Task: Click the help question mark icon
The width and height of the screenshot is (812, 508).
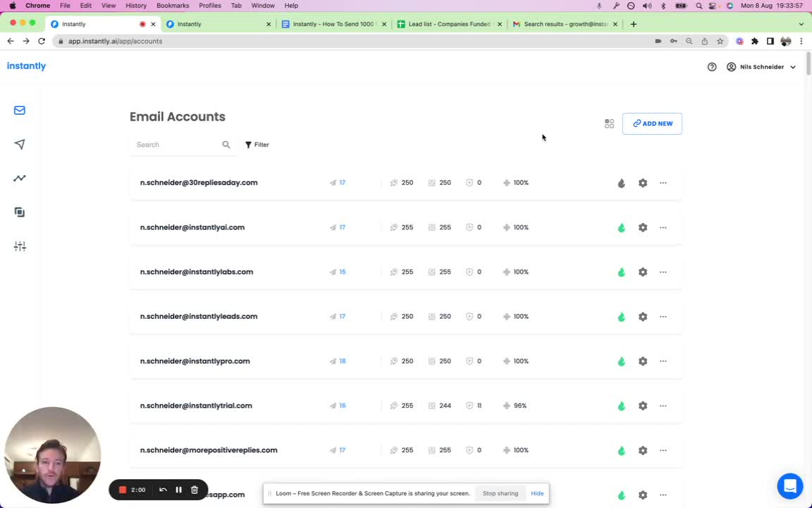Action: pos(712,67)
